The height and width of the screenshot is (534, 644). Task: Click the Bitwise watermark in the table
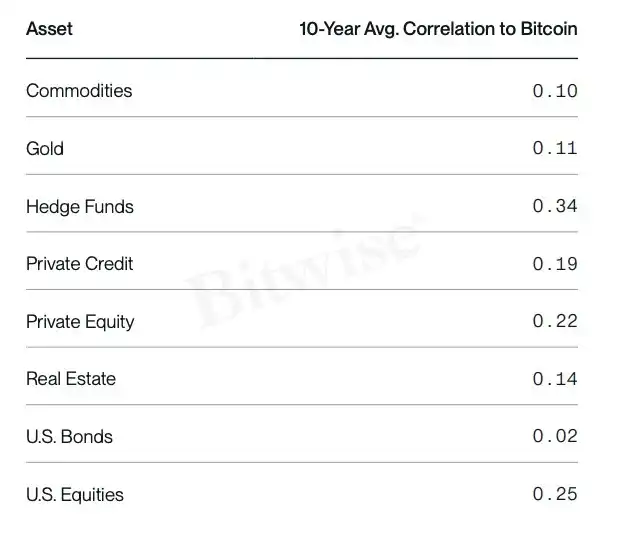tap(306, 273)
